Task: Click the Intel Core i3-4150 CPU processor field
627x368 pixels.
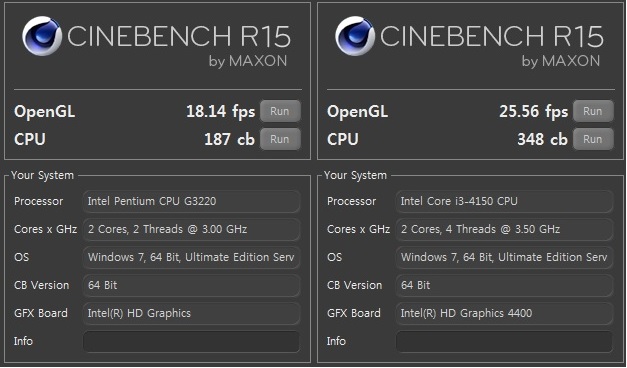Action: point(505,201)
